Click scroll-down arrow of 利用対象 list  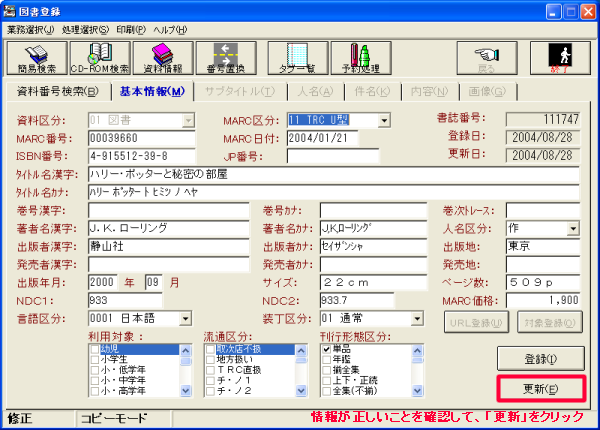pyautogui.click(x=186, y=391)
